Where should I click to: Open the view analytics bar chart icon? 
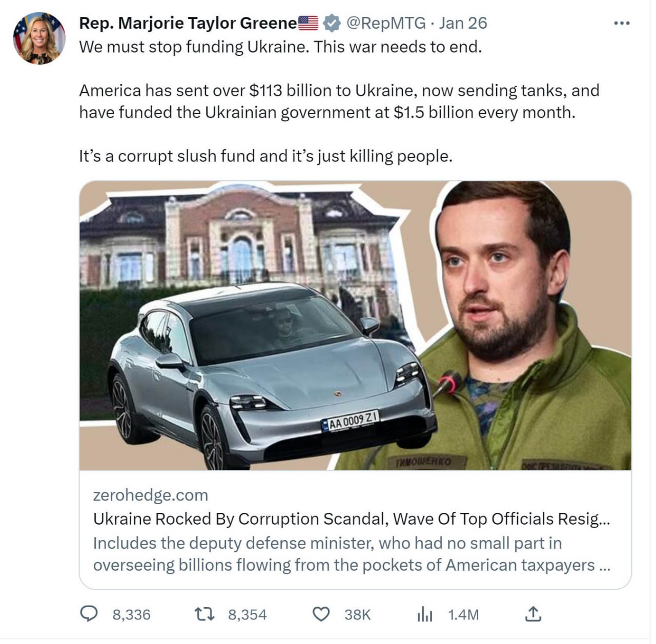pyautogui.click(x=425, y=614)
